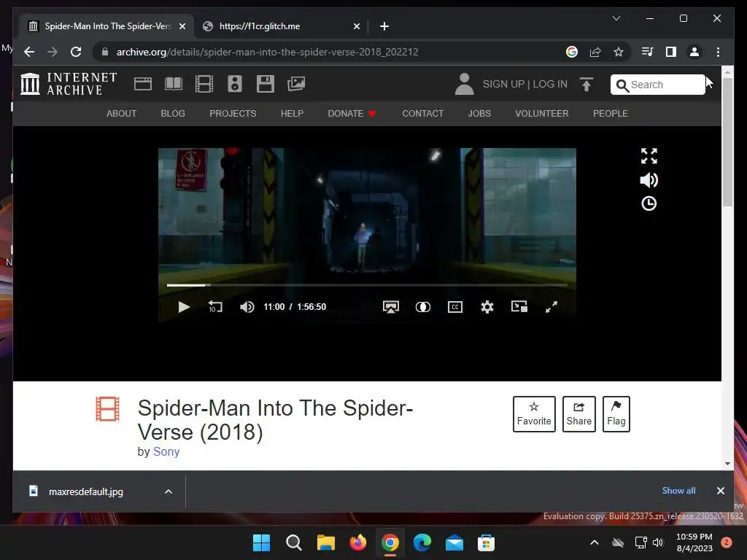
Task: Open the Software floppy disk icon
Action: click(266, 84)
